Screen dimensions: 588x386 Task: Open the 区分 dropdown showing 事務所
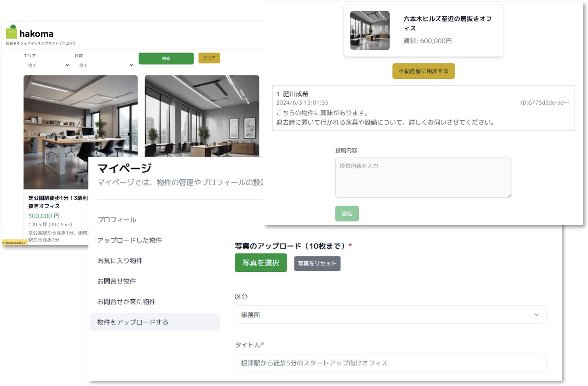[390, 314]
